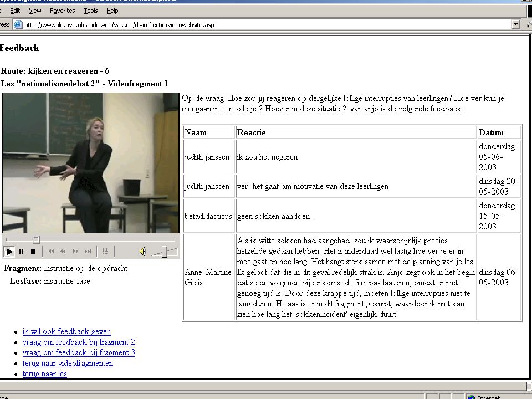Rewind the video

[x=63, y=252]
